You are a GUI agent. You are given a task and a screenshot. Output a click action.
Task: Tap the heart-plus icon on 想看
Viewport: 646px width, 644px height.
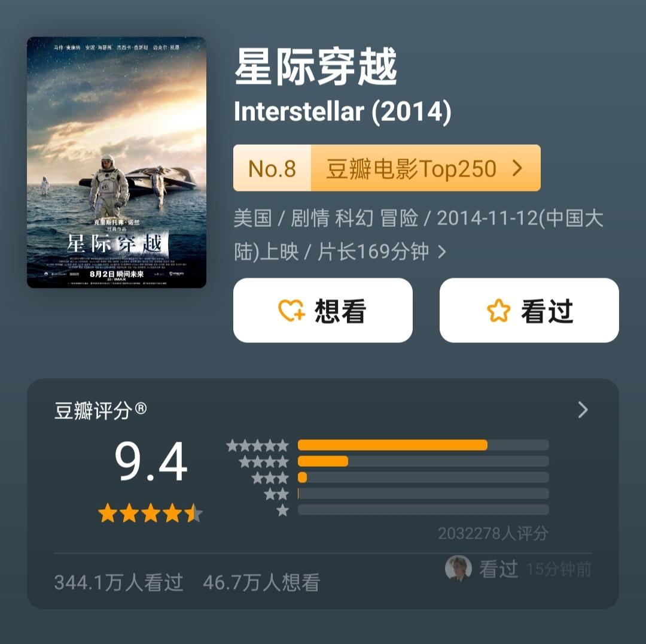pos(291,311)
